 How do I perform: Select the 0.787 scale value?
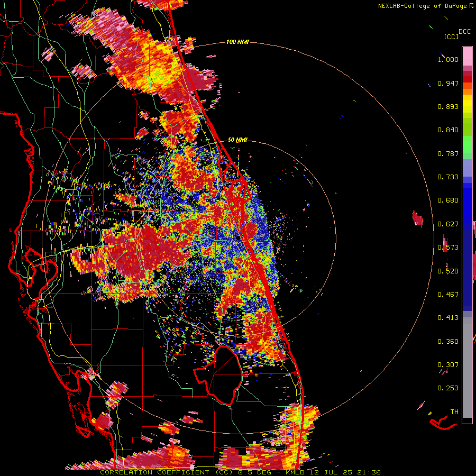coord(448,153)
